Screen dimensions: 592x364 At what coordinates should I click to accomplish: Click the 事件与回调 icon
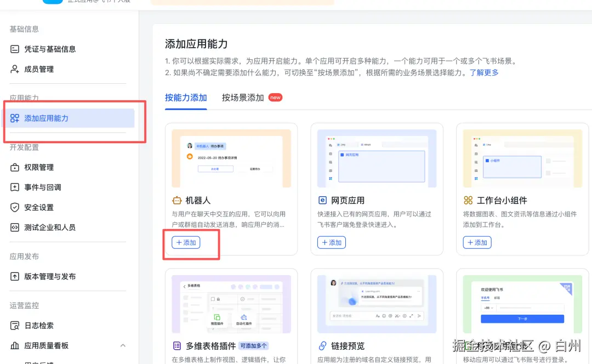(15, 187)
